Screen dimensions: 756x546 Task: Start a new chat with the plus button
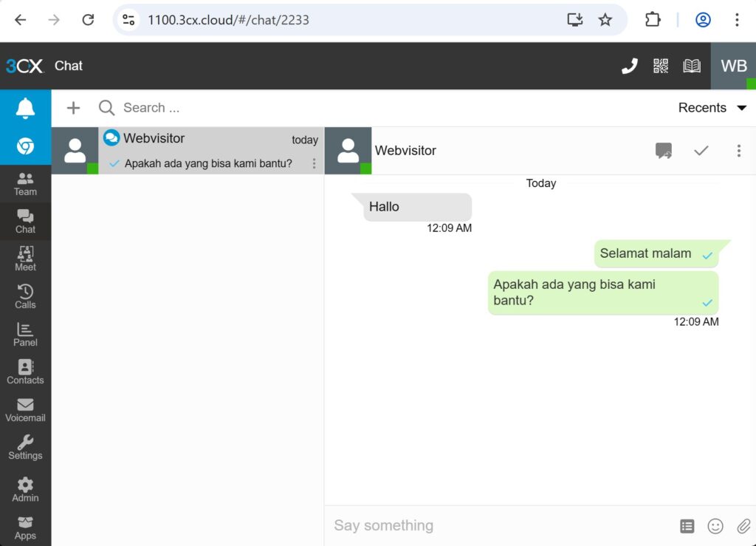point(73,107)
